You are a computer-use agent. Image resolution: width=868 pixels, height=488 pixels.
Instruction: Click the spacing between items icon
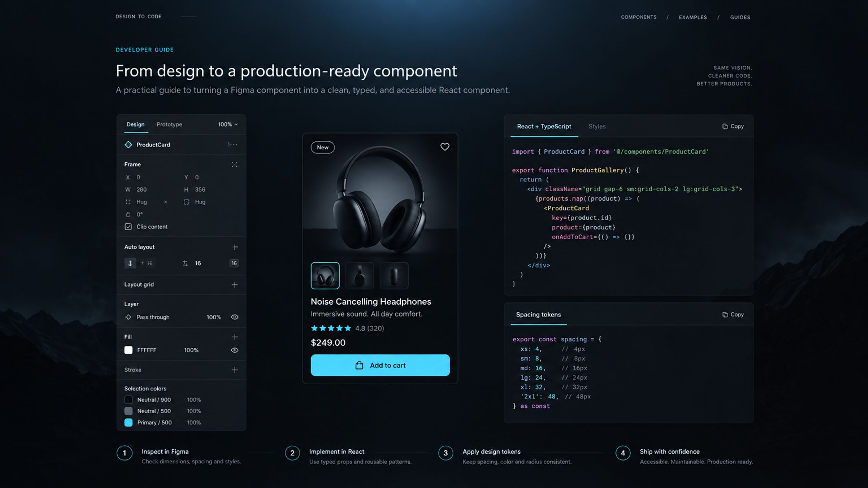point(185,263)
